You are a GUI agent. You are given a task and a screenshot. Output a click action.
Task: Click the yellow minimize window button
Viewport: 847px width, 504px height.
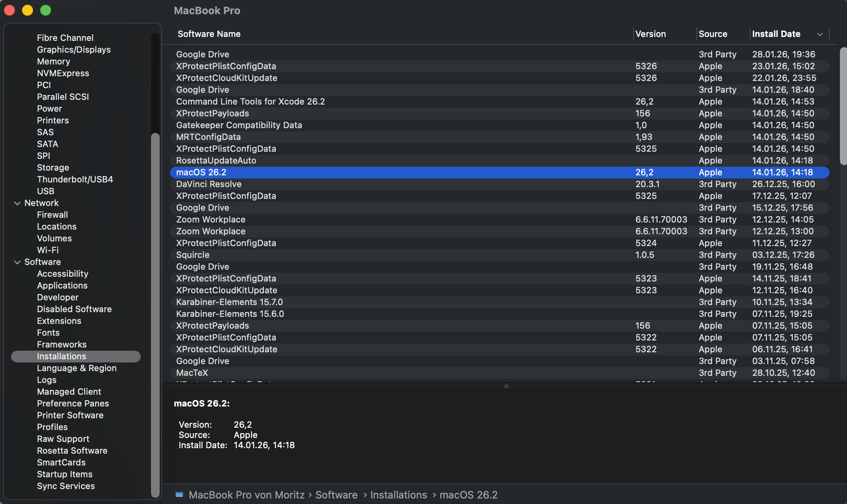(28, 10)
